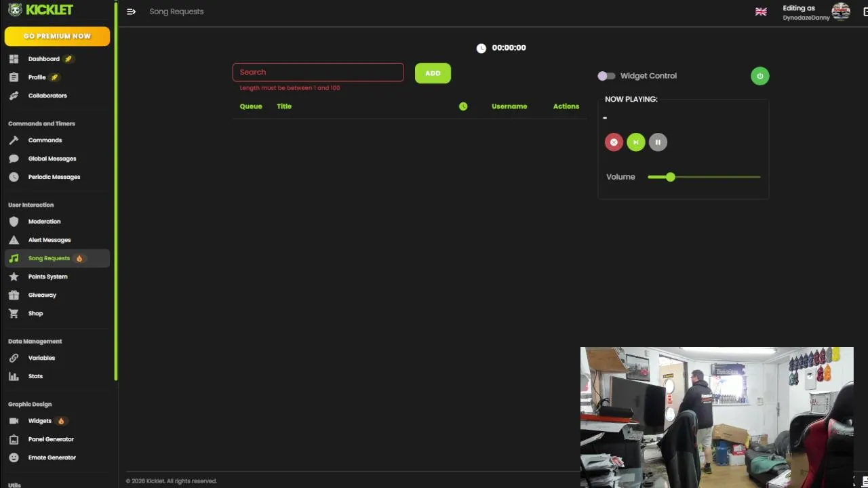
Task: Click the Commands wrench icon
Action: (14, 140)
